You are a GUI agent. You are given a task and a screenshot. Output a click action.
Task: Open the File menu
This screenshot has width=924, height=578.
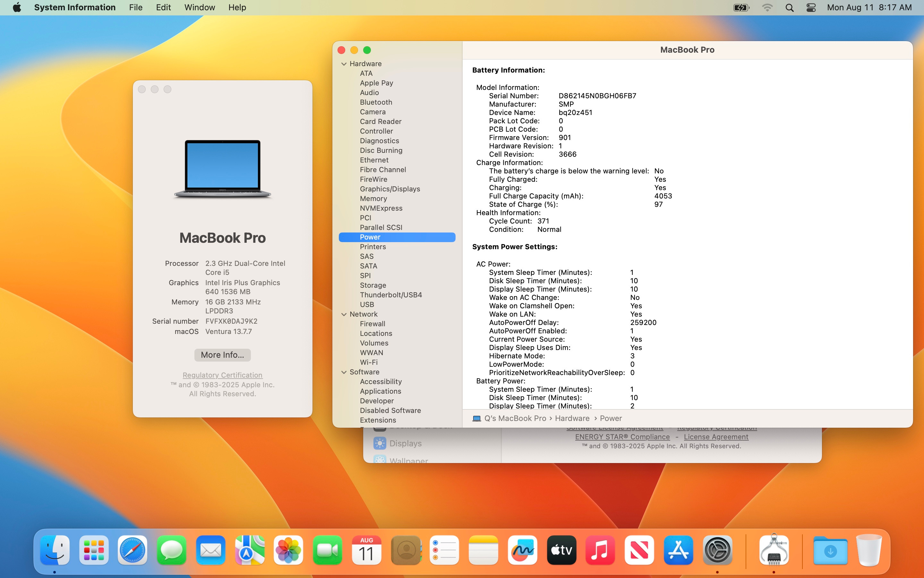pos(135,7)
